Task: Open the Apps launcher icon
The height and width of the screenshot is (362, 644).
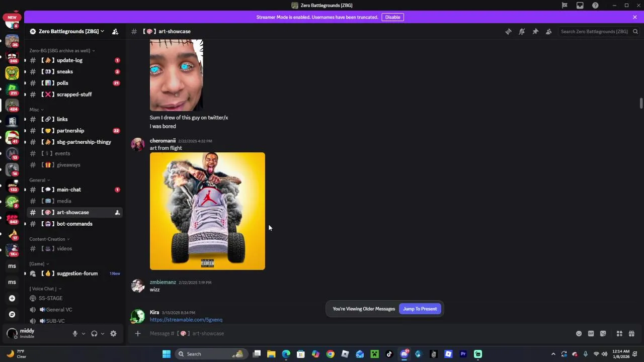Action: [619, 333]
